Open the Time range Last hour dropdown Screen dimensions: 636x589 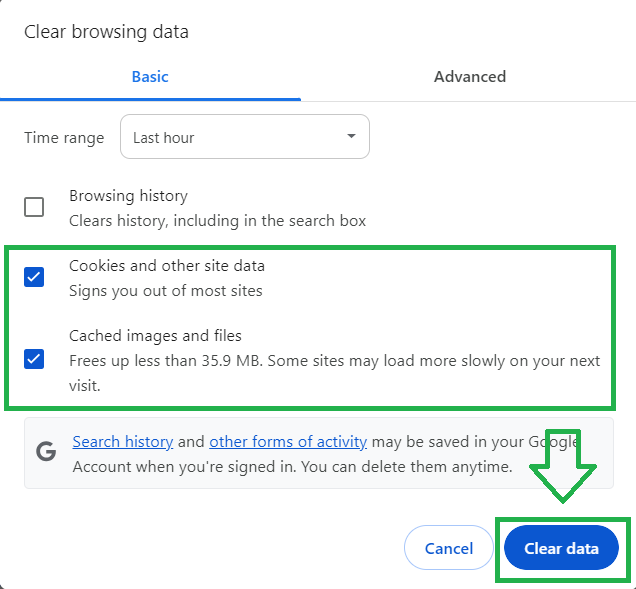tap(244, 137)
